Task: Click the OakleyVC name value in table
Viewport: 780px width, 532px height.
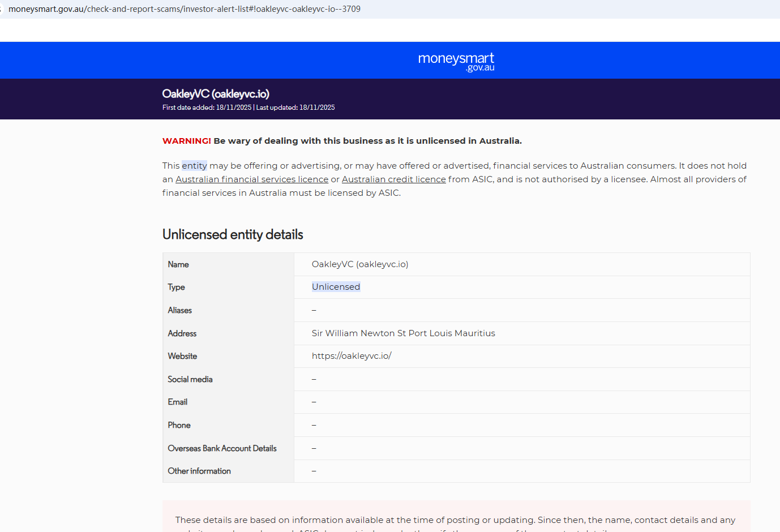Action: coord(360,264)
